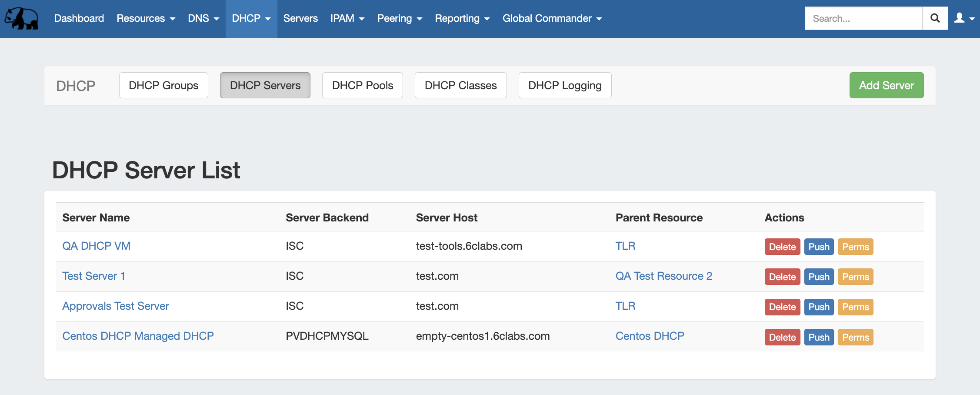Click the green Add Server button
The width and height of the screenshot is (980, 395).
point(886,85)
